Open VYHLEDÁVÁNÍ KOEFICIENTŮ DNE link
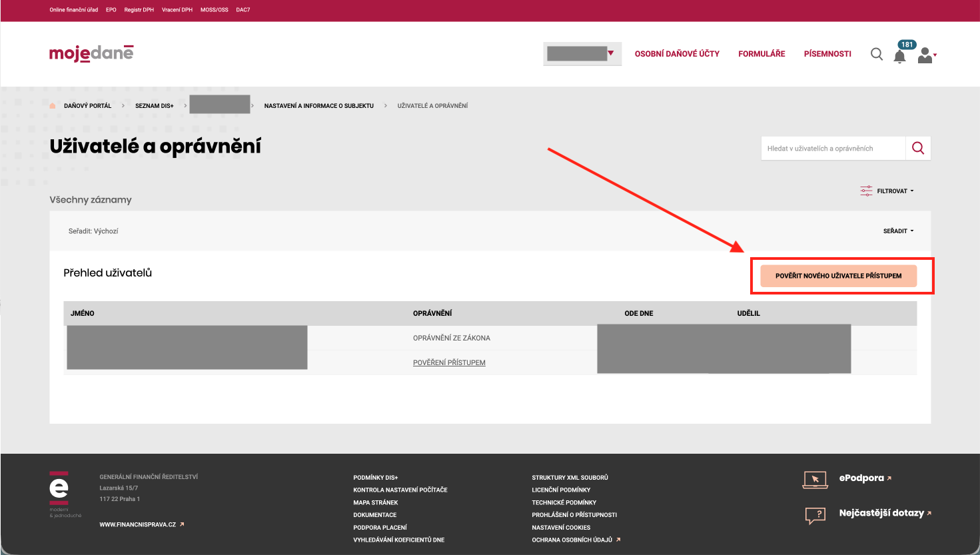This screenshot has height=555, width=980. click(x=399, y=540)
